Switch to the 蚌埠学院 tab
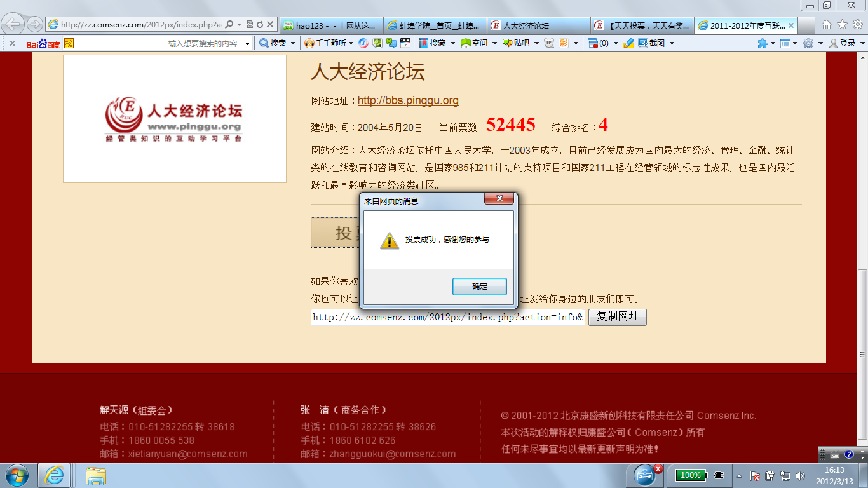Image resolution: width=868 pixels, height=488 pixels. 435,26
